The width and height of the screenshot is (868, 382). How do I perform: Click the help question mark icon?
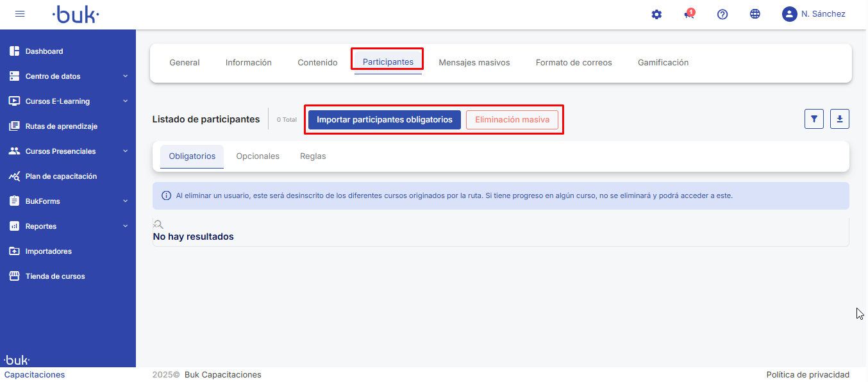[x=722, y=14]
